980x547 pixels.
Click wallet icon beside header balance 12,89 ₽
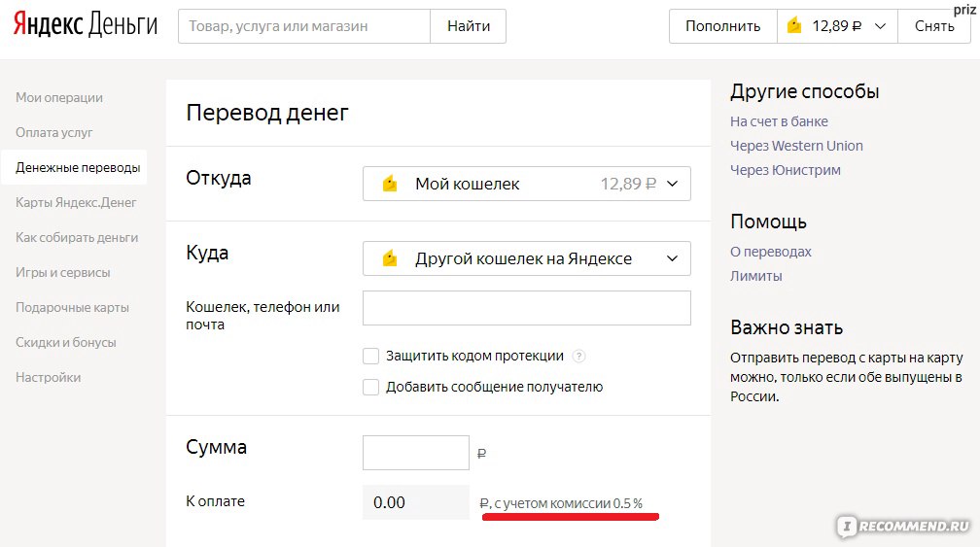(x=793, y=25)
